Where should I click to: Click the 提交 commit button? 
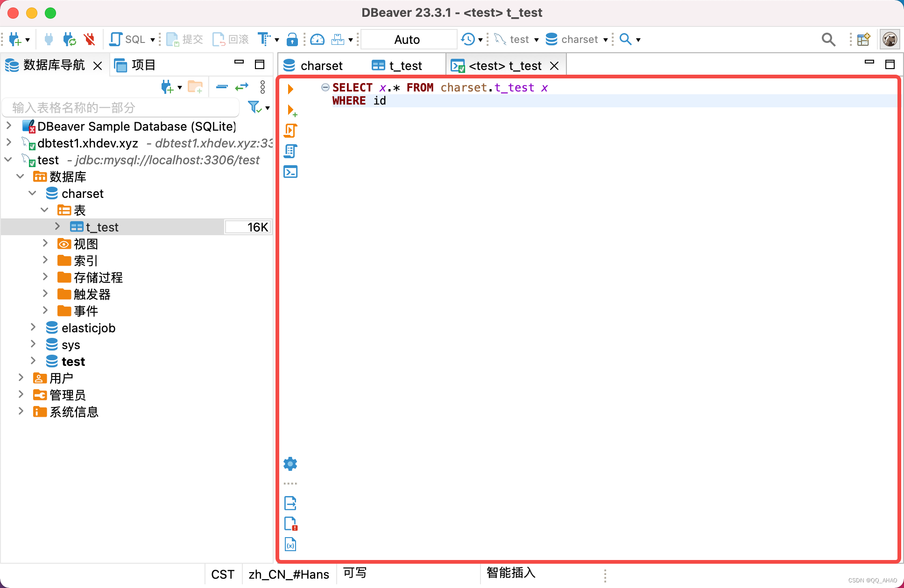point(185,40)
